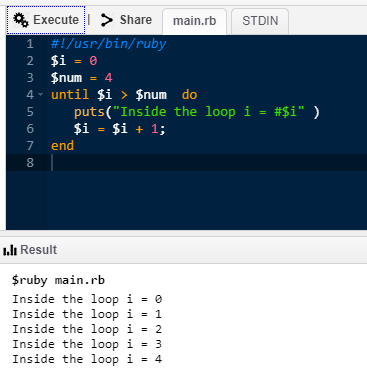Click the '$ruby main.rb' output line
Viewport: 367px width, 377px height.
pos(58,280)
